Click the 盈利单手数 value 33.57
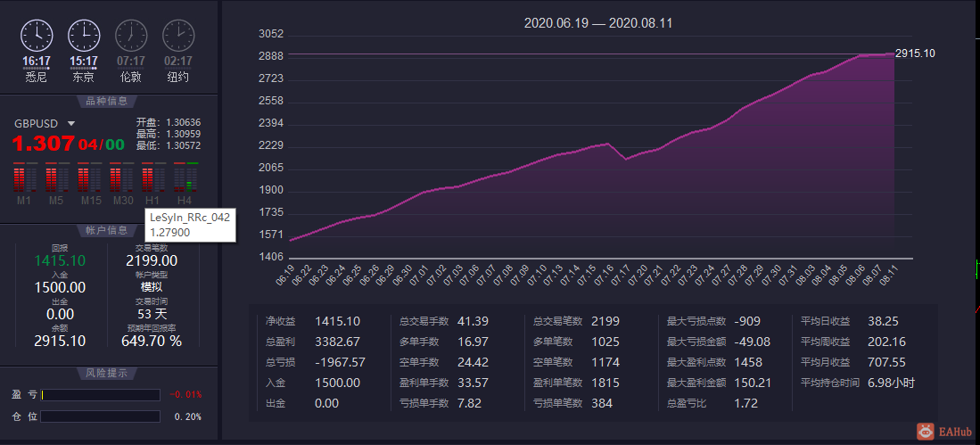Screen dimensions: 980x445 coord(474,383)
